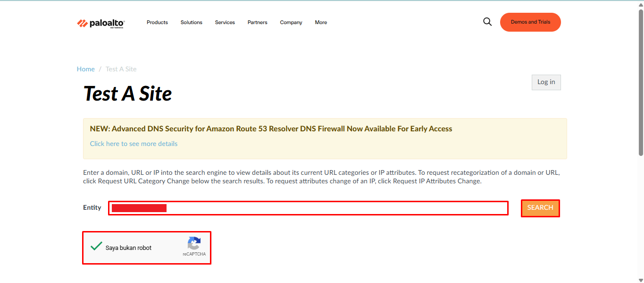Click the Palo Alto Networks logo
644x283 pixels.
click(100, 23)
